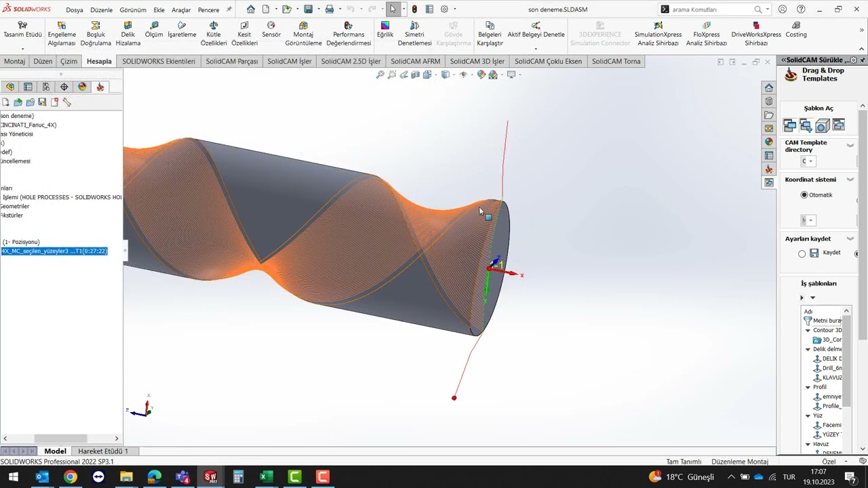This screenshot has height=488, width=868.
Task: Select the DimXpert crosshair tab icon
Action: pos(64,87)
